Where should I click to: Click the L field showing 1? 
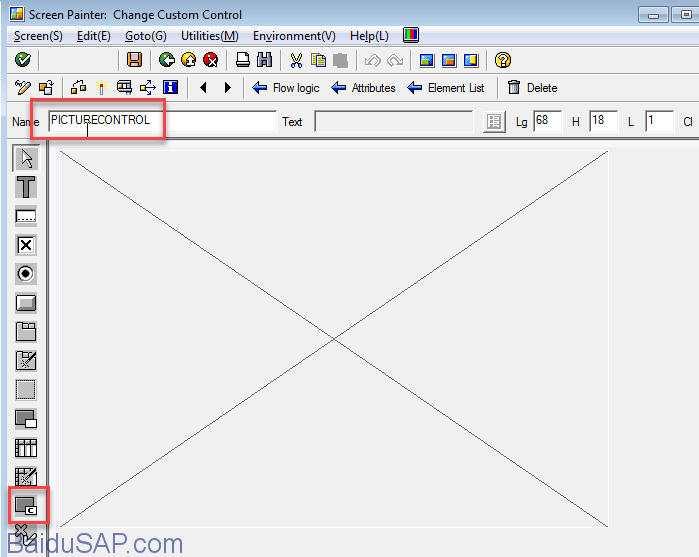[659, 121]
